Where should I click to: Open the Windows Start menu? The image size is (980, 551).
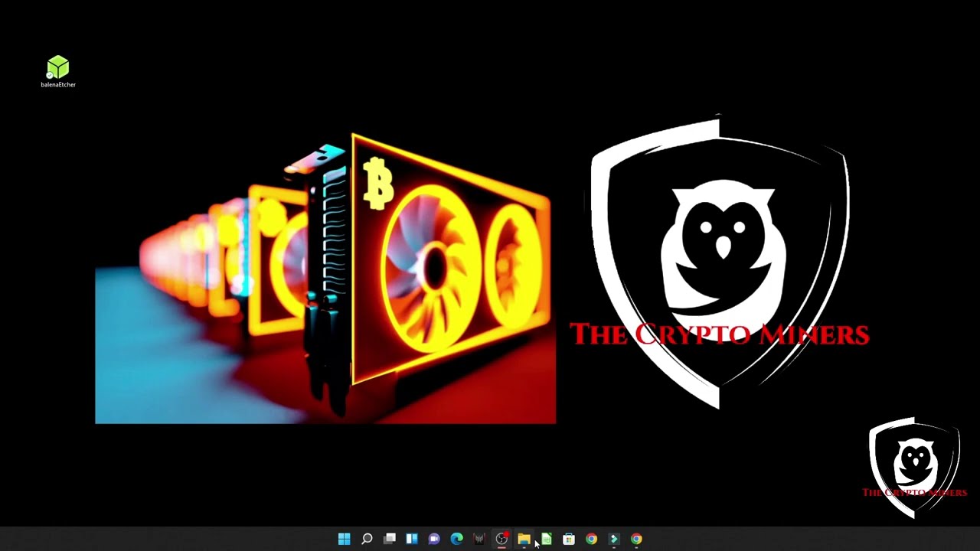[x=345, y=539]
